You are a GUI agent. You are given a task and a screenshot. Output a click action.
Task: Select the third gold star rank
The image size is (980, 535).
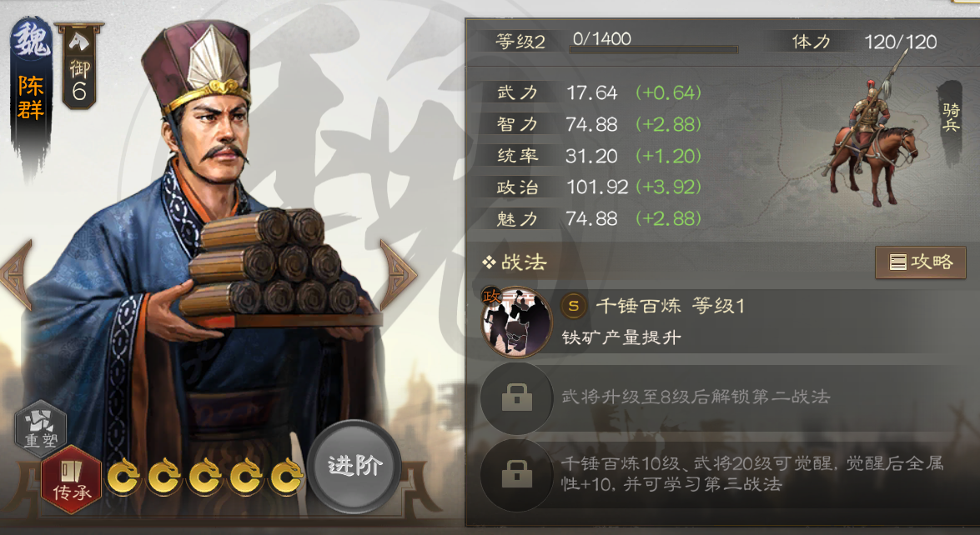point(204,477)
